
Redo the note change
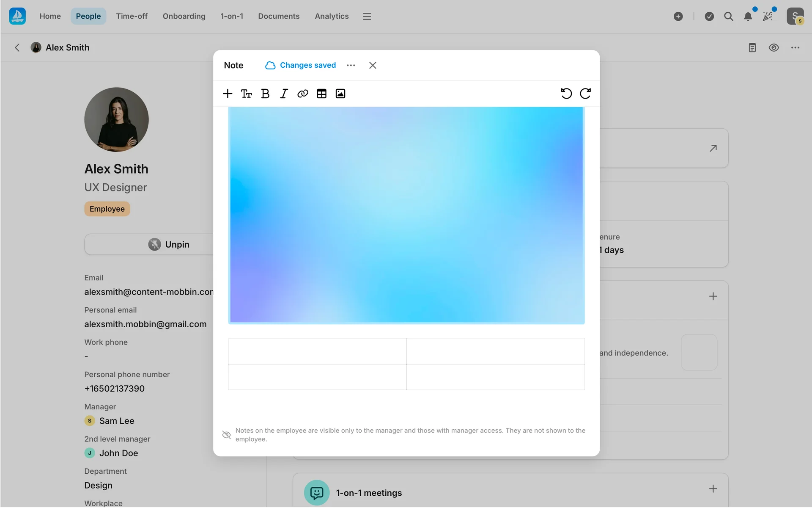(585, 94)
